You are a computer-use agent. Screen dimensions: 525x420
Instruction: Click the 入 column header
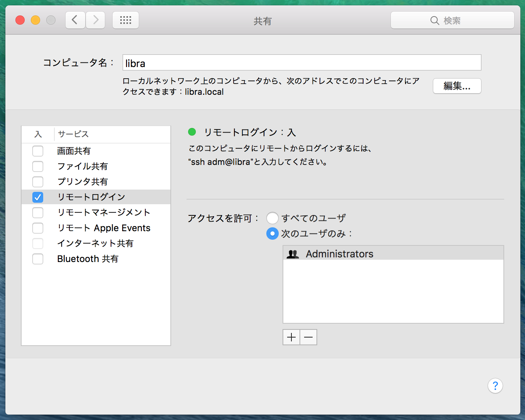pyautogui.click(x=38, y=134)
